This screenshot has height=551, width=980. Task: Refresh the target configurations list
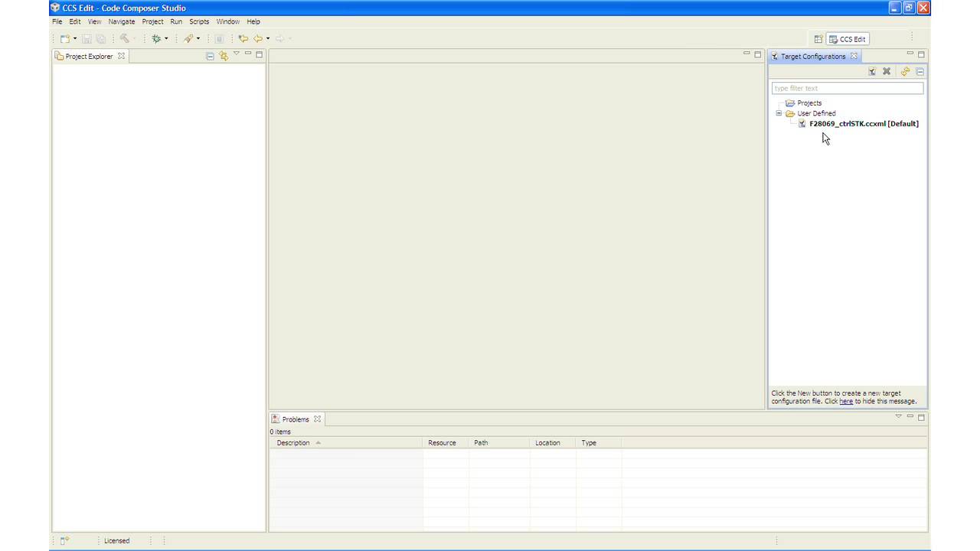point(905,71)
